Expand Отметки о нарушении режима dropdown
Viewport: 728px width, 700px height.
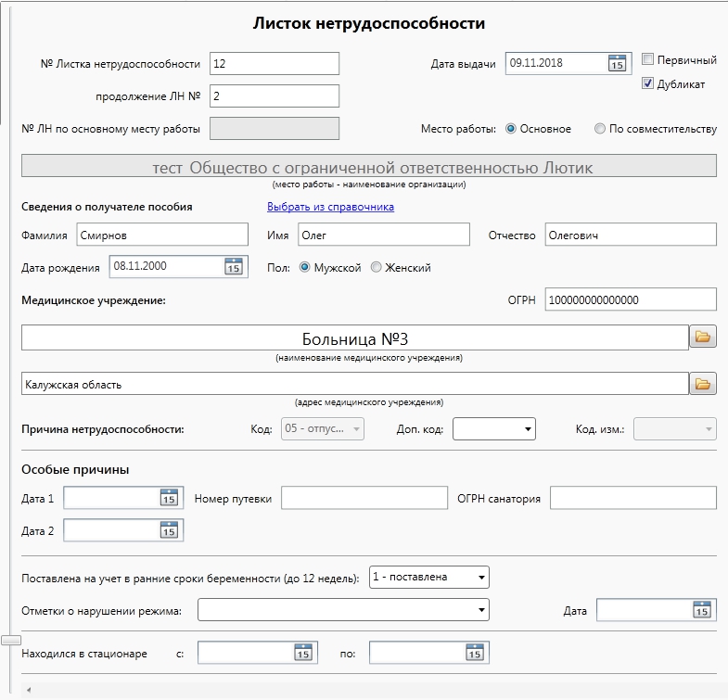(x=343, y=610)
